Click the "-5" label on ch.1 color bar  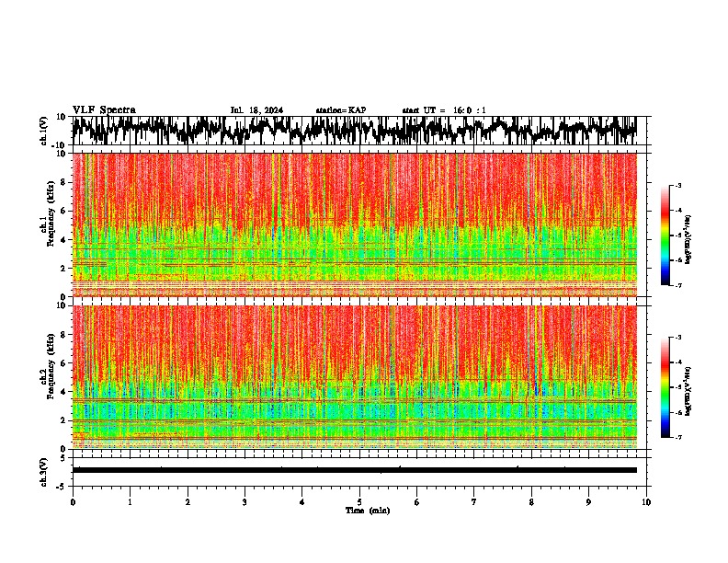pos(677,236)
